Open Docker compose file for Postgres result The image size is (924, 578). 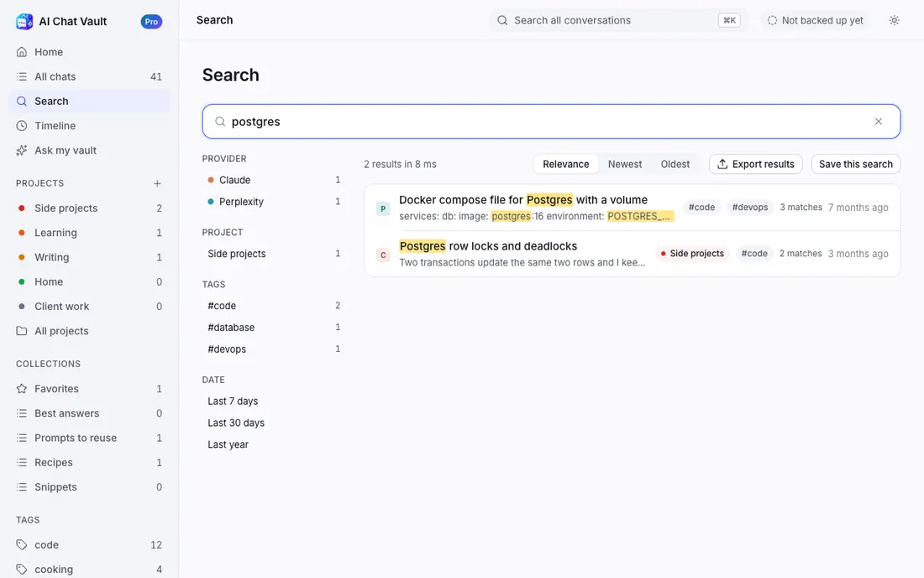633,208
